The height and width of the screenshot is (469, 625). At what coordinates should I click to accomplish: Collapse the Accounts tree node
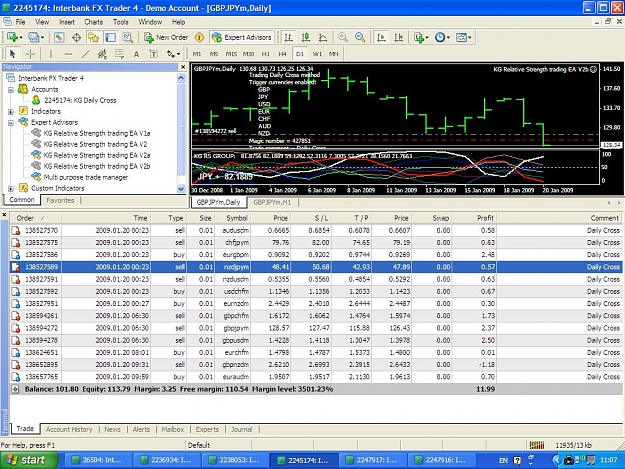(x=11, y=90)
